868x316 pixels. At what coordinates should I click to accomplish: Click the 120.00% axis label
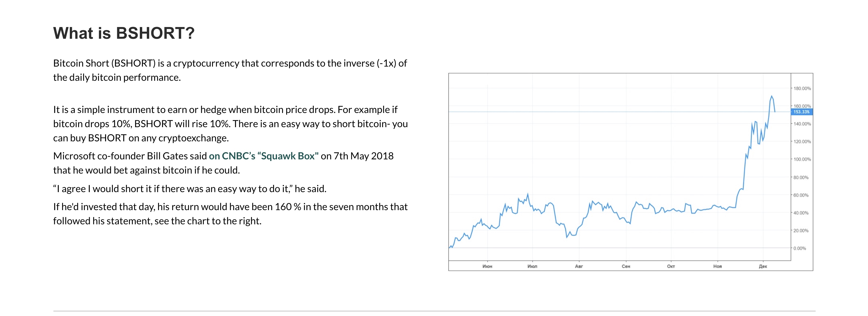click(802, 142)
